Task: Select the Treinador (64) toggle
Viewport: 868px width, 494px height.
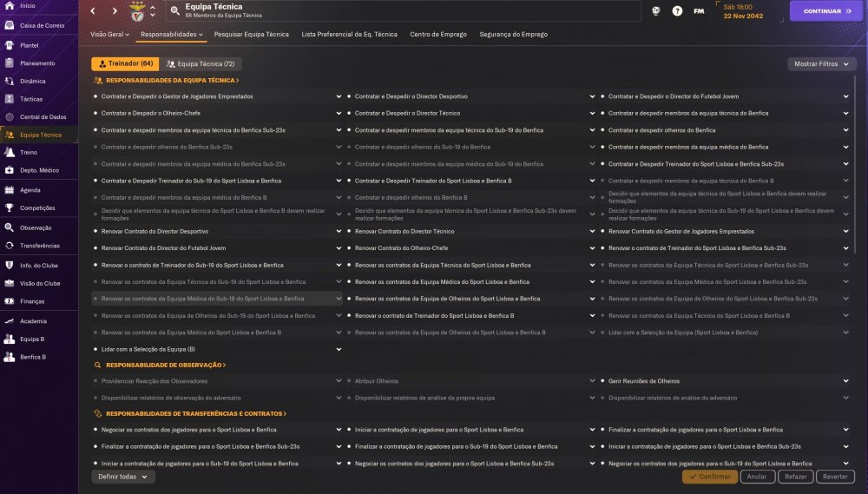Action: coord(125,63)
